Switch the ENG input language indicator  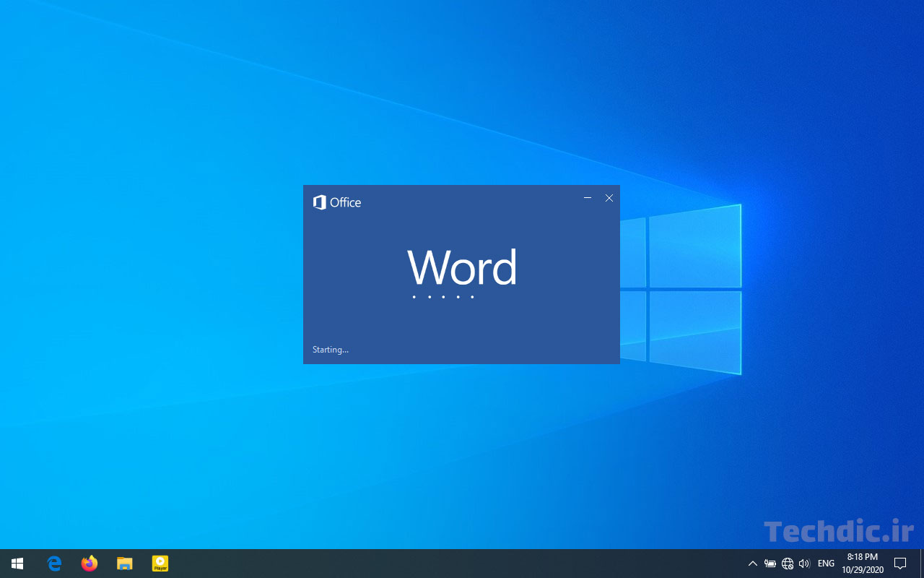click(826, 564)
